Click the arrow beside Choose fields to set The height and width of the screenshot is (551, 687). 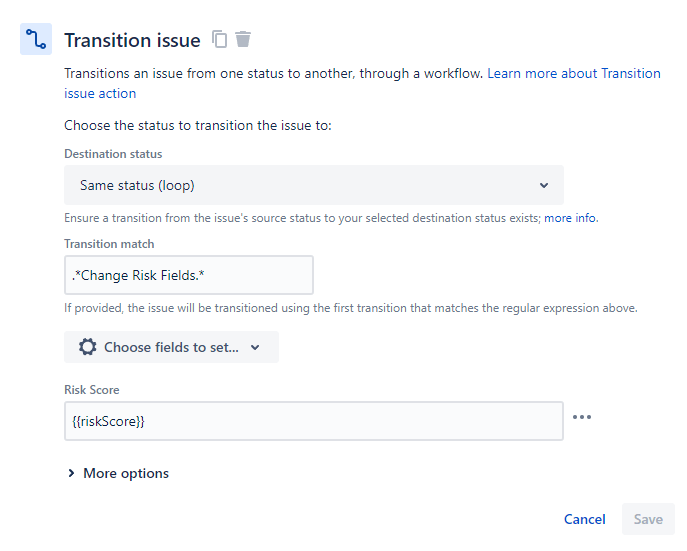(255, 347)
